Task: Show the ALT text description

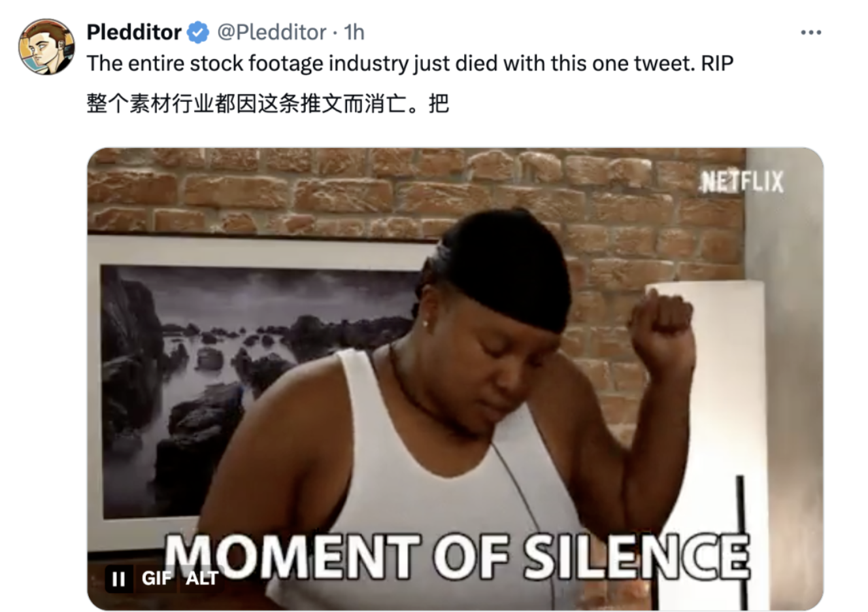Action: pos(201,579)
